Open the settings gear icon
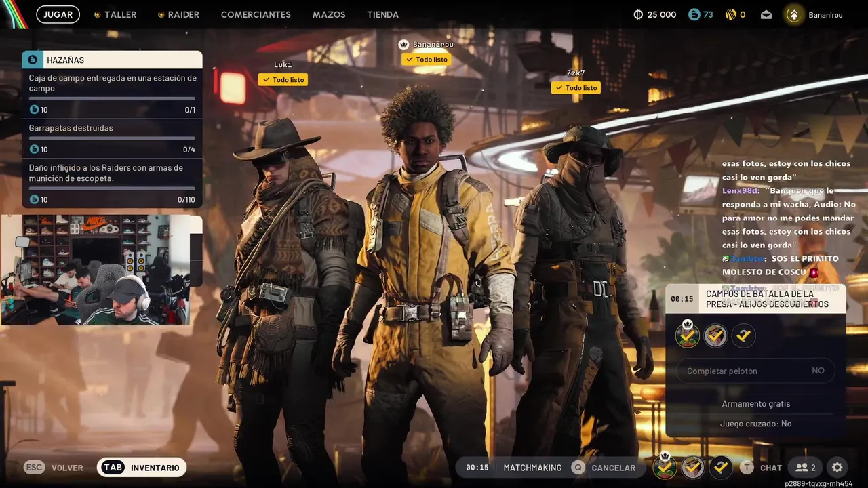The width and height of the screenshot is (868, 488). [837, 468]
